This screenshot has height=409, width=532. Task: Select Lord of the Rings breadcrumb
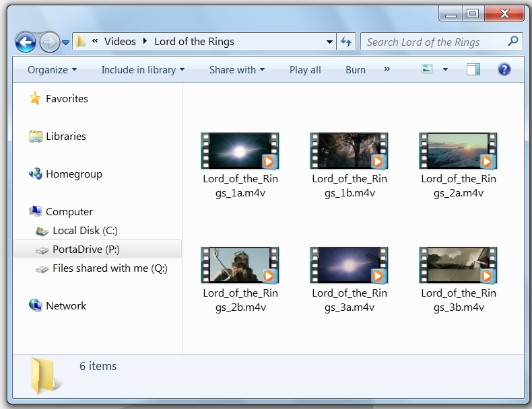click(194, 41)
